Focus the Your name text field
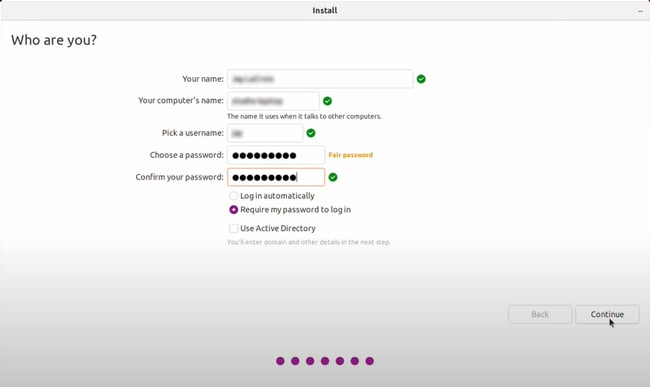This screenshot has height=387, width=650. [x=320, y=79]
